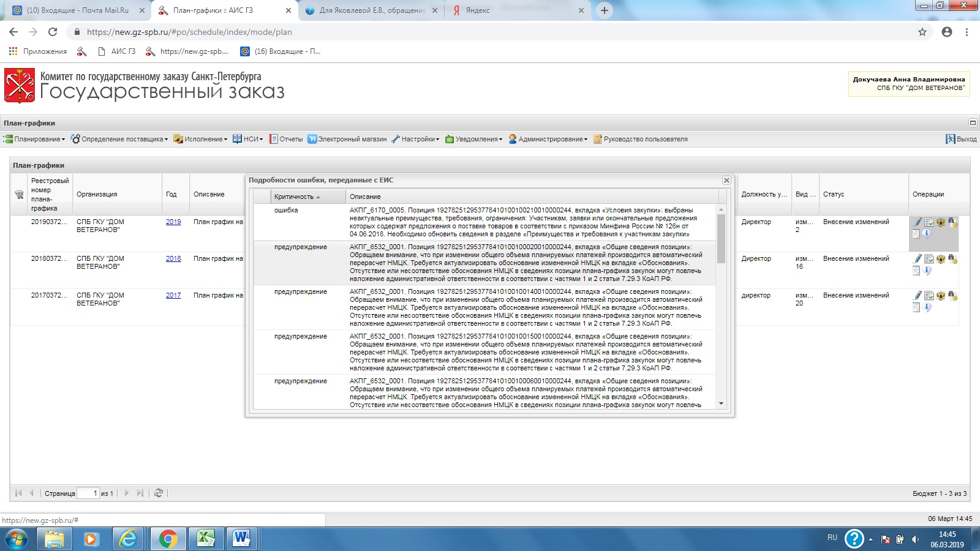Image resolution: width=980 pixels, height=551 pixels.
Task: Open document icon in the 2018 row
Action: tap(916, 270)
